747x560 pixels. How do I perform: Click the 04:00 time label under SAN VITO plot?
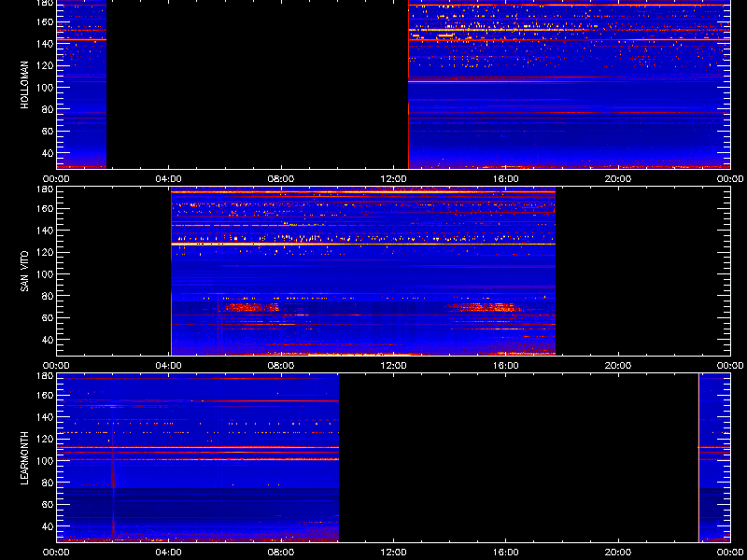169,366
